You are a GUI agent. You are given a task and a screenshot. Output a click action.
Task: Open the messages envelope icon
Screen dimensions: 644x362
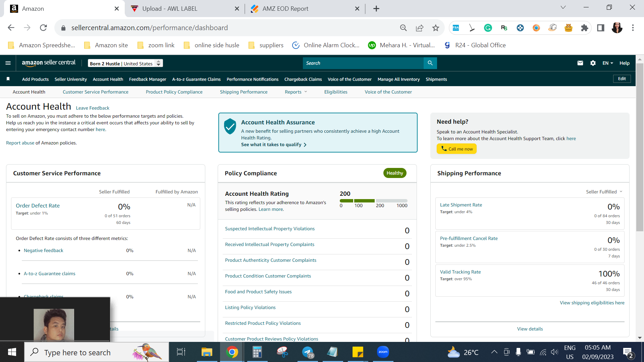580,63
